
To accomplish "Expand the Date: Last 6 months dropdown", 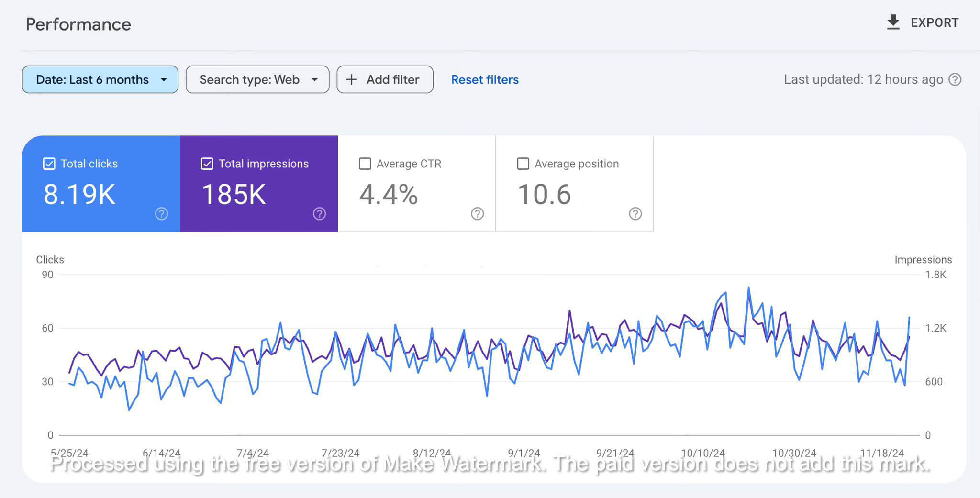I will (x=100, y=79).
